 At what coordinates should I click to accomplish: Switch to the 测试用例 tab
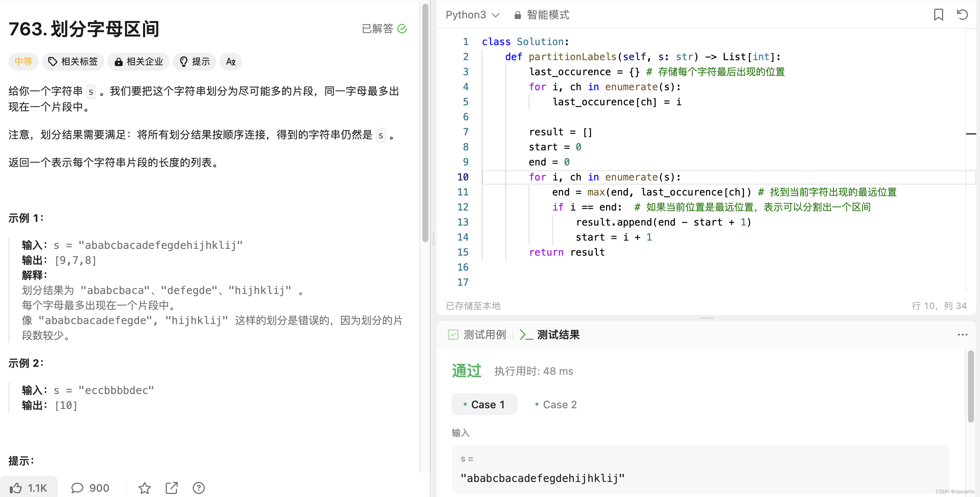(478, 335)
